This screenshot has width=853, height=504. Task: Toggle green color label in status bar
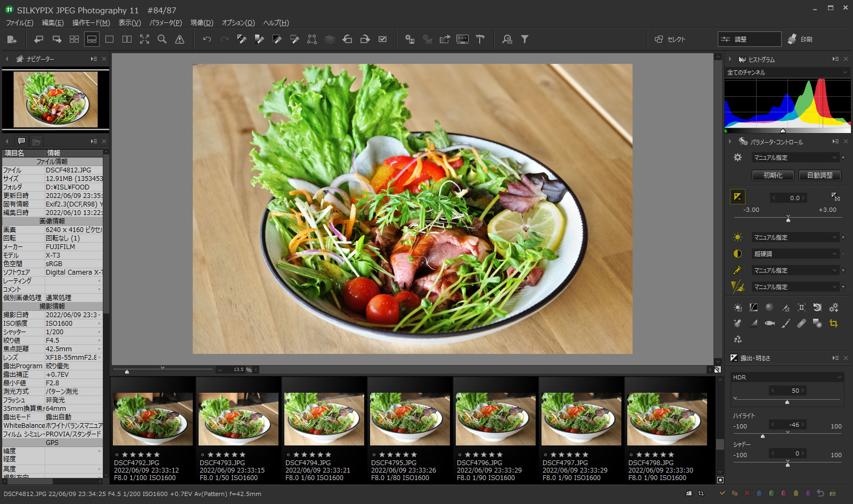pos(772,493)
